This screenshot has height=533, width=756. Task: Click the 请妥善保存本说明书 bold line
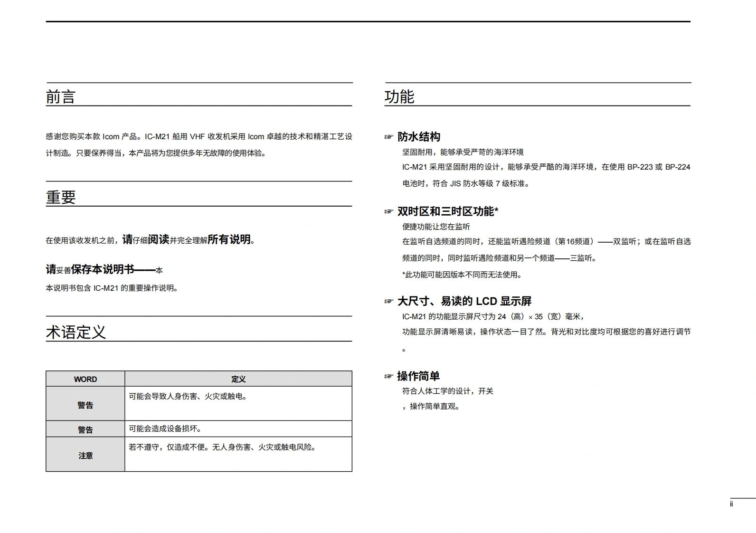(x=104, y=269)
